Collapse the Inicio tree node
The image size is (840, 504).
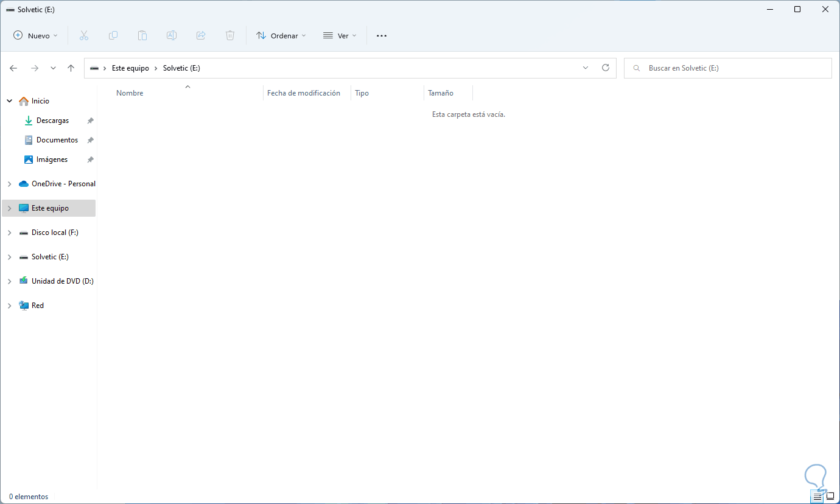coord(9,101)
